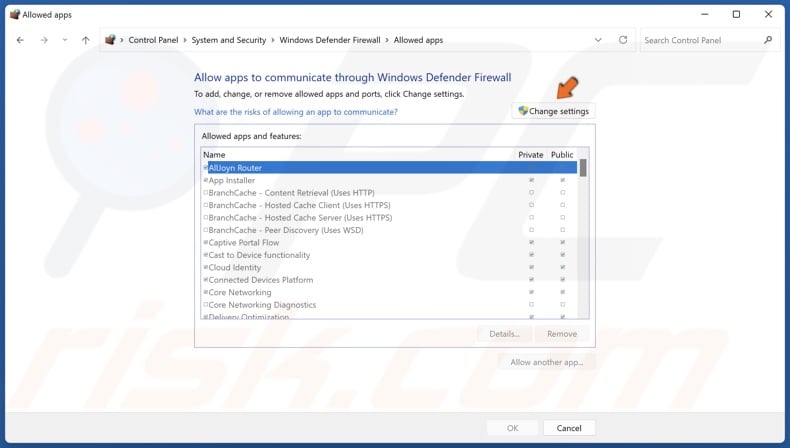
Task: Click the Details... button
Action: click(x=504, y=334)
